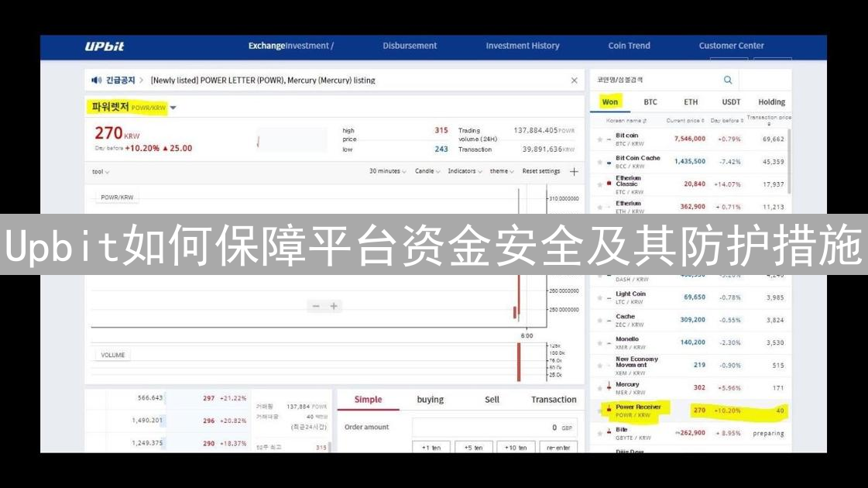Open the theme dropdown
Screen dimensions: 868x488
click(x=502, y=171)
